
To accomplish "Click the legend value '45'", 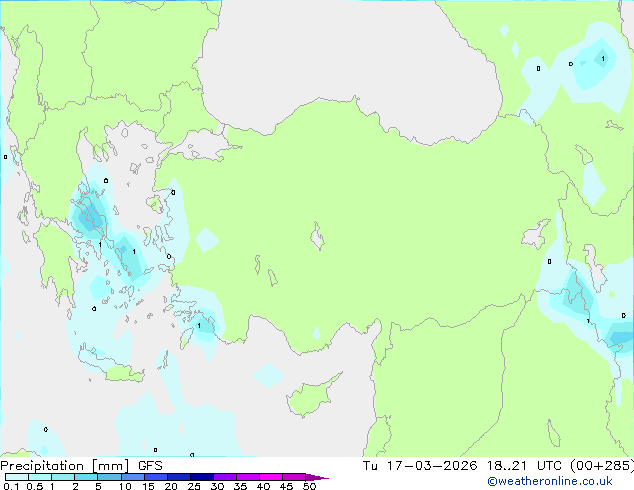I will tap(286, 486).
